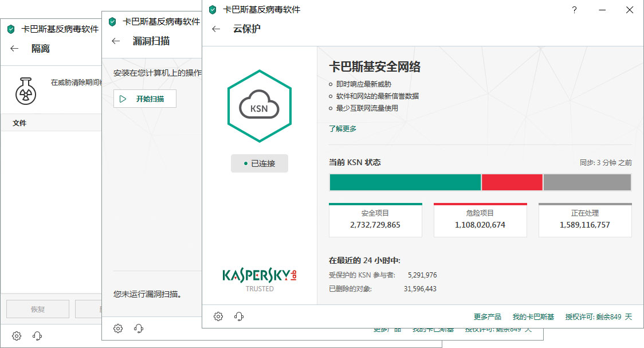Click back arrow in 隔离 window

14,49
